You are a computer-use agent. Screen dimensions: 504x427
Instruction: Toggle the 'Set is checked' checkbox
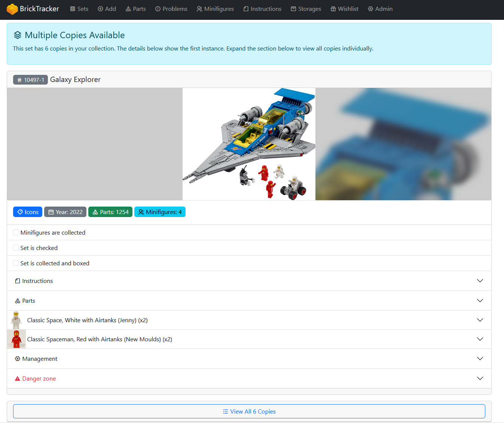click(x=16, y=248)
